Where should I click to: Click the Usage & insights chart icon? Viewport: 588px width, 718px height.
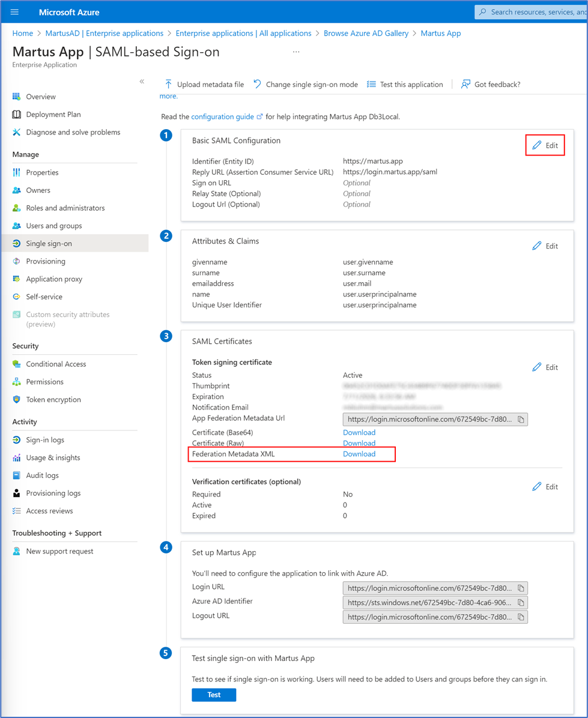(16, 458)
